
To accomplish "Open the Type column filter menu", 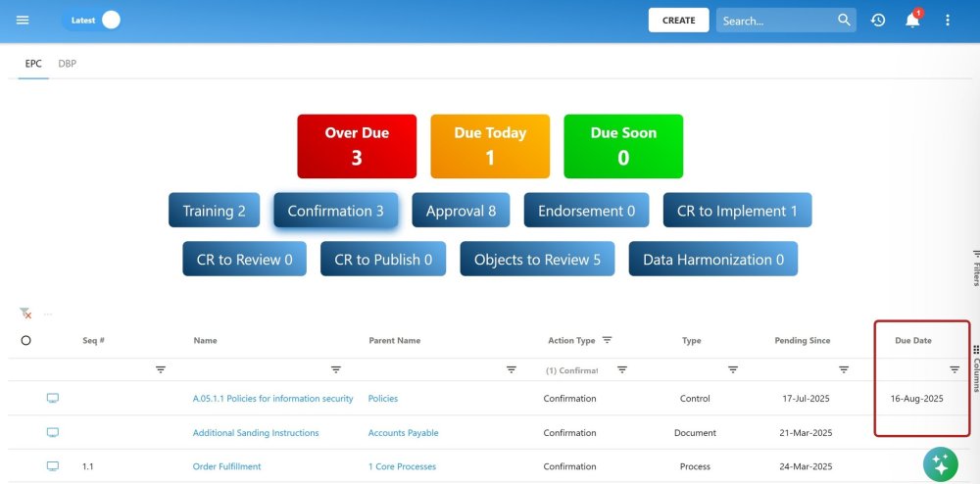I will (x=733, y=369).
